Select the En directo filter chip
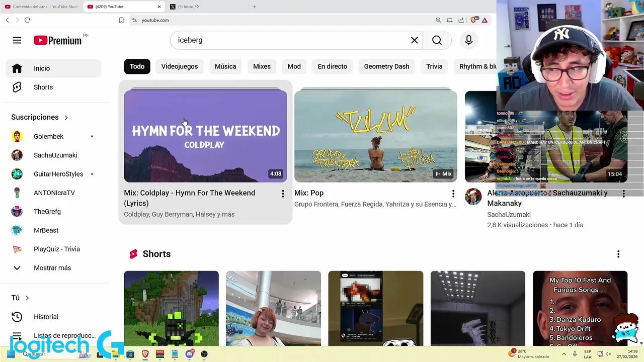 333,66
